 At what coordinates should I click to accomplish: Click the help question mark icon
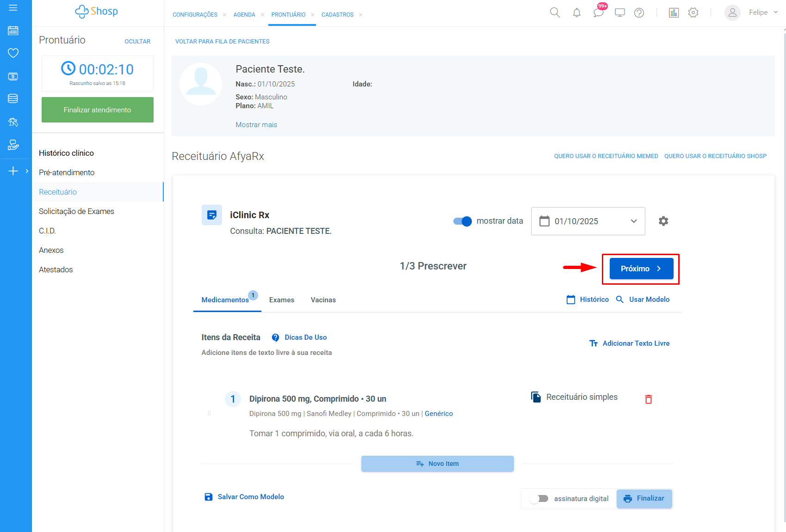point(639,13)
